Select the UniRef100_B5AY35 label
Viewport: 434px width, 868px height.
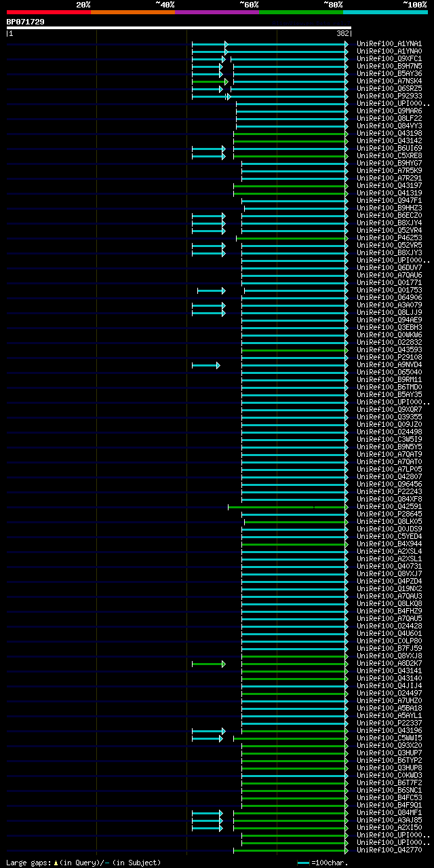tap(389, 394)
